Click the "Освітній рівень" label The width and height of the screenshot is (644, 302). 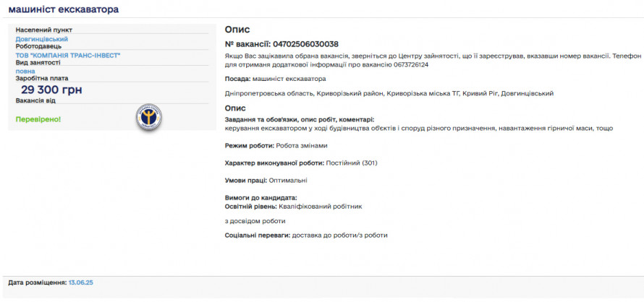250,206
